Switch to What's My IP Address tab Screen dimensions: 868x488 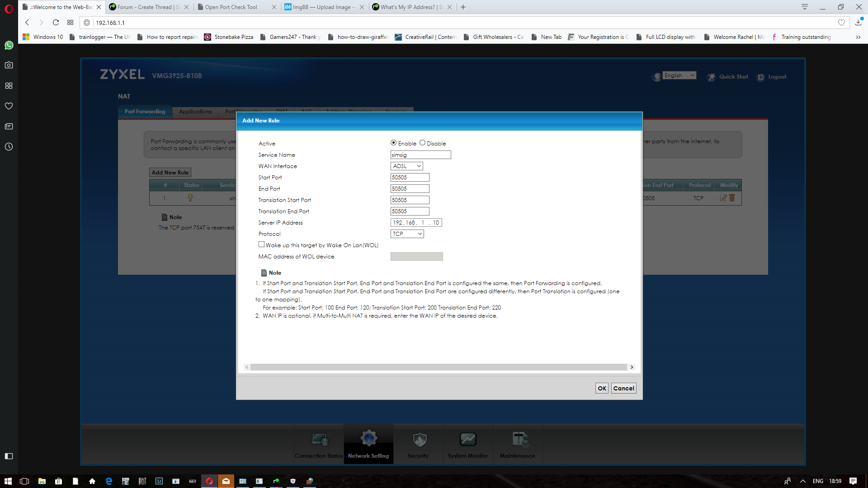point(411,7)
